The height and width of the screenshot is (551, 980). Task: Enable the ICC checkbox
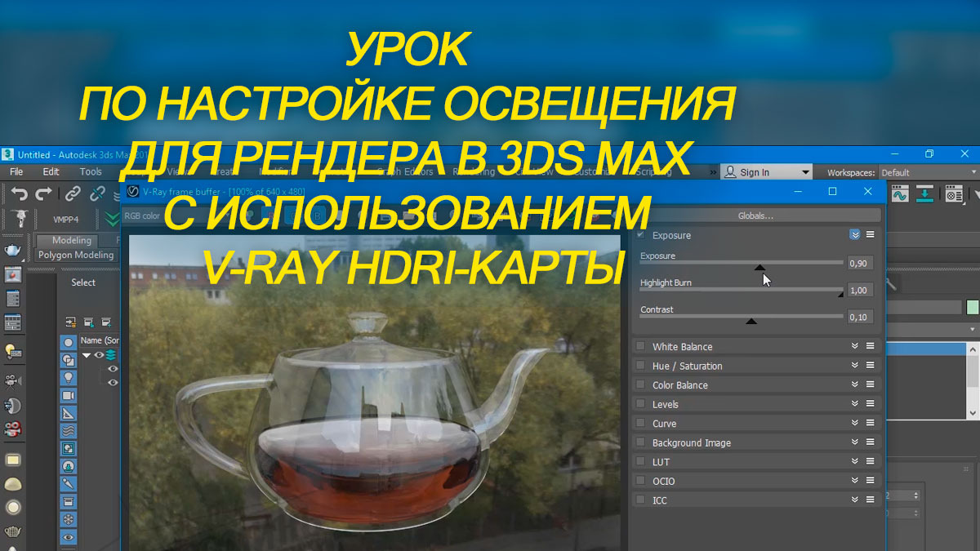(x=640, y=500)
